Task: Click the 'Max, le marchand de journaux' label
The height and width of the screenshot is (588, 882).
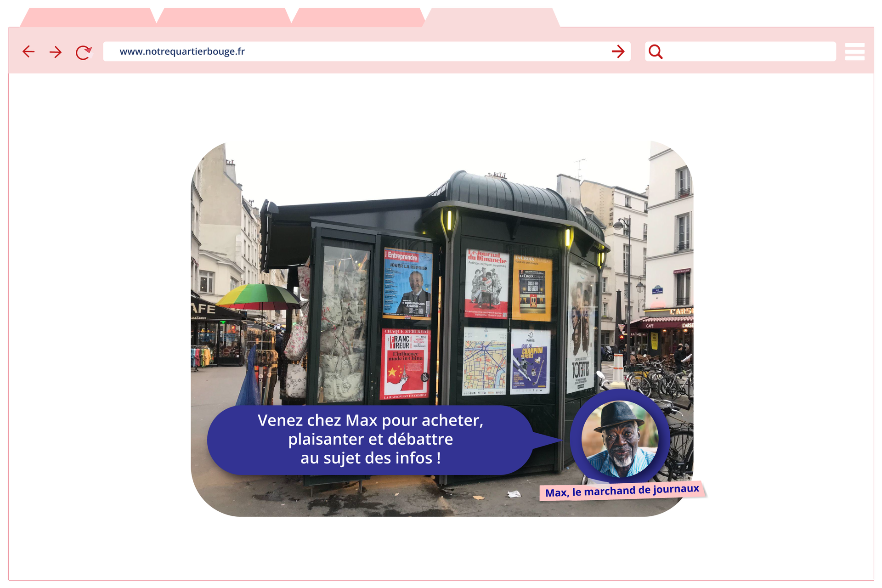Action: pos(621,490)
